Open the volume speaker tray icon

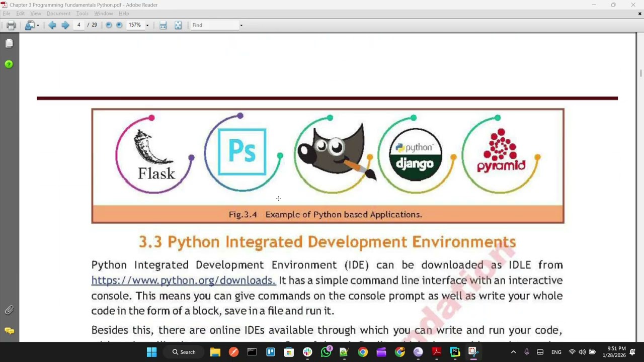(x=582, y=352)
